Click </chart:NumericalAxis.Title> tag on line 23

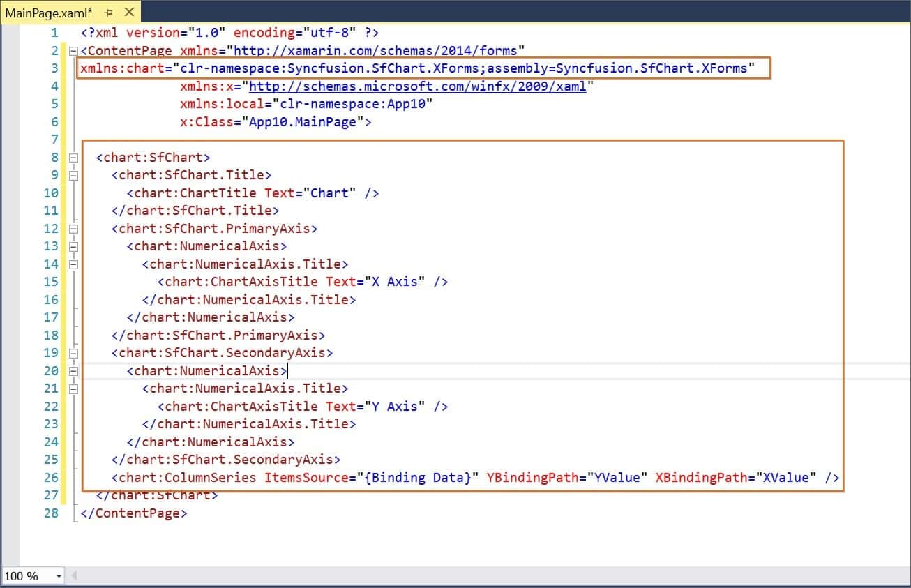click(249, 424)
